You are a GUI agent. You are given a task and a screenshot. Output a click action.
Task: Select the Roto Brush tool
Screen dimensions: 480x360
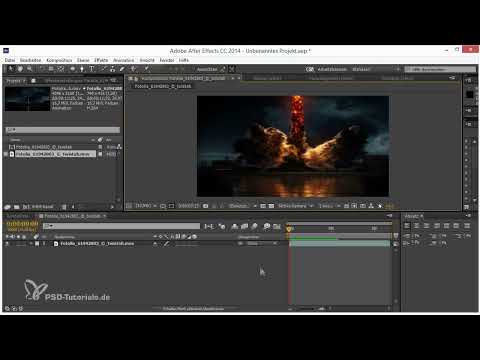pos(133,69)
